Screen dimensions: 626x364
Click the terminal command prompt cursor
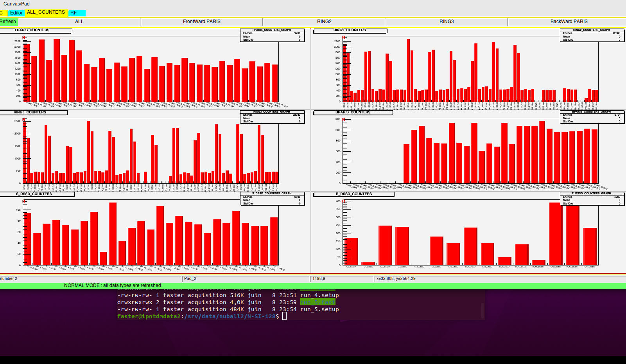(284, 316)
